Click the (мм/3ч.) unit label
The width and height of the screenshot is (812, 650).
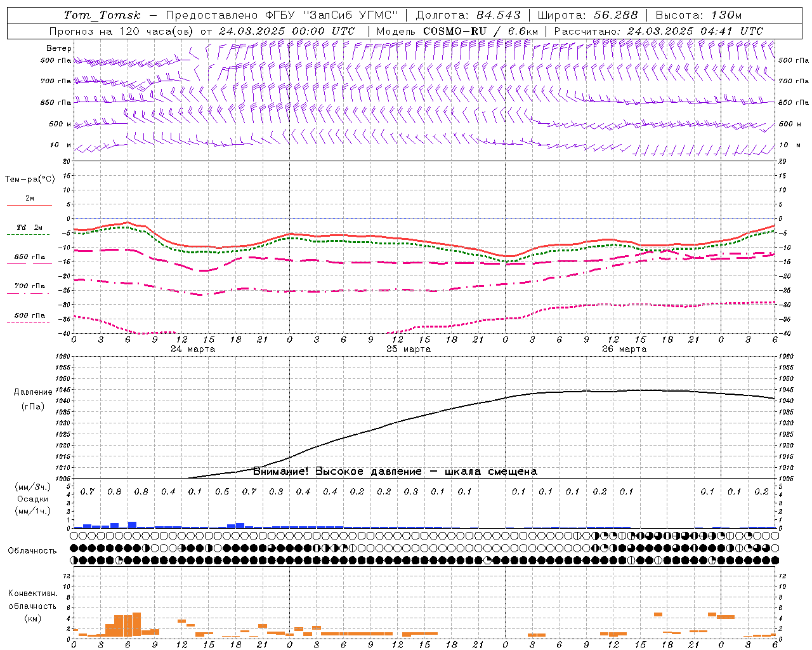point(33,487)
